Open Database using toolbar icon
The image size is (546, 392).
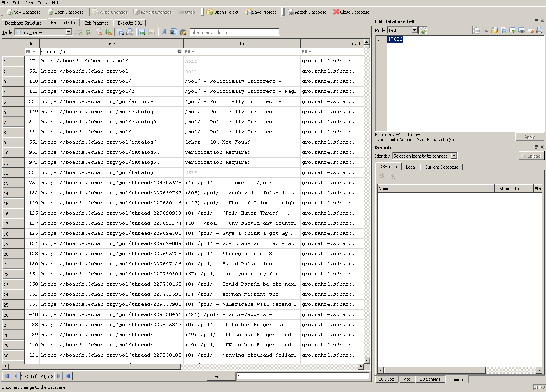click(50, 12)
